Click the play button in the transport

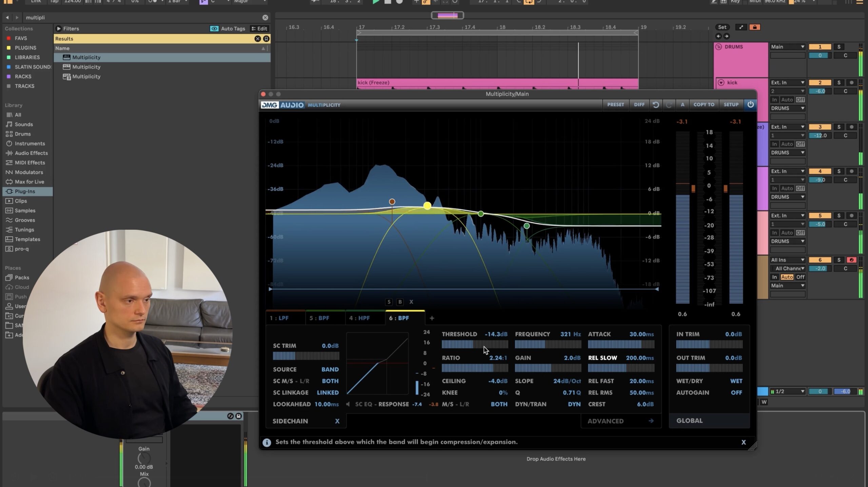pos(375,2)
